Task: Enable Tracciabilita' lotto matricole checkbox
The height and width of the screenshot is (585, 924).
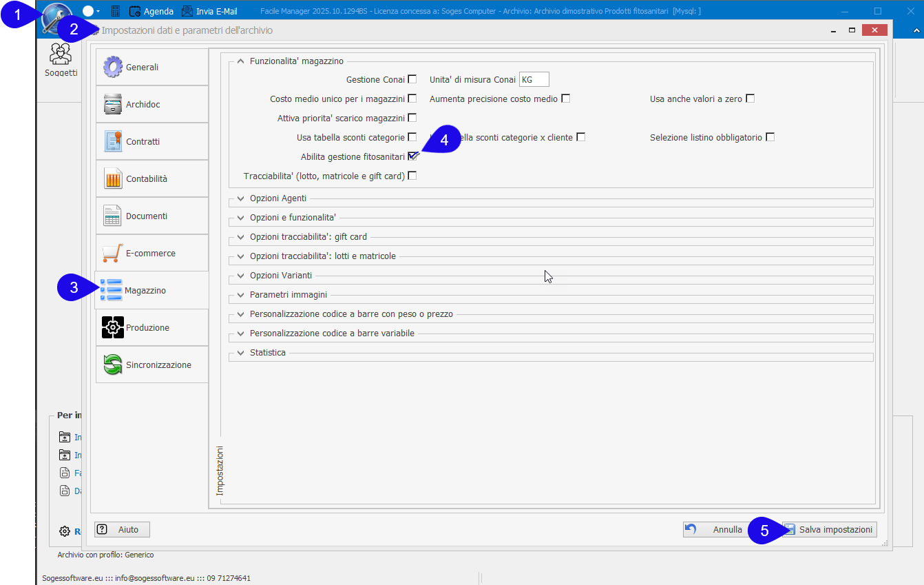Action: tap(412, 176)
